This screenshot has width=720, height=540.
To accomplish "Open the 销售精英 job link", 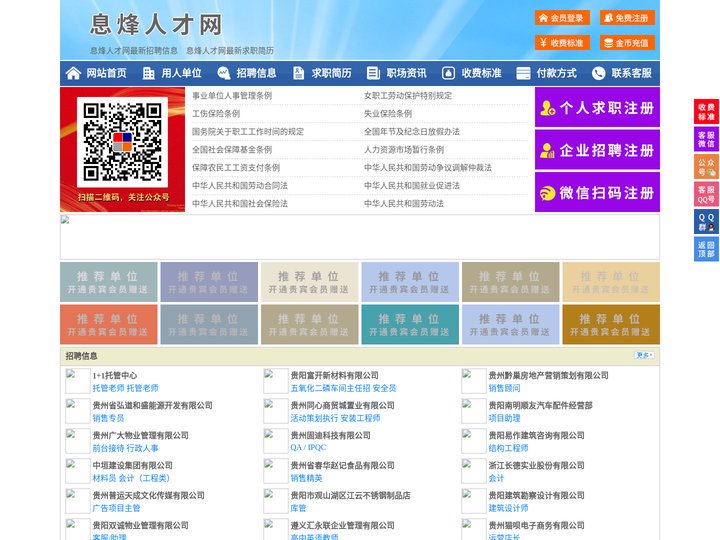I will coord(306,478).
